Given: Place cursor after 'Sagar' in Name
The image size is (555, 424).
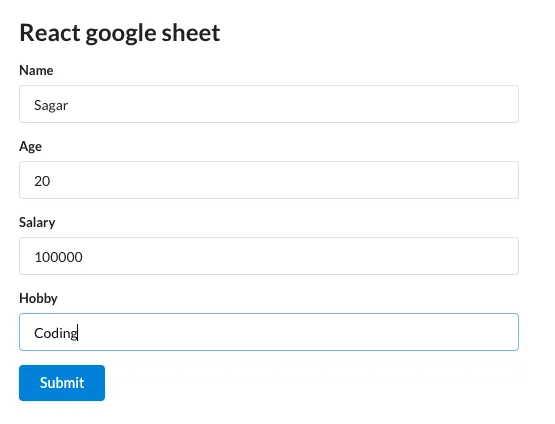Looking at the screenshot, I should click(x=69, y=105).
